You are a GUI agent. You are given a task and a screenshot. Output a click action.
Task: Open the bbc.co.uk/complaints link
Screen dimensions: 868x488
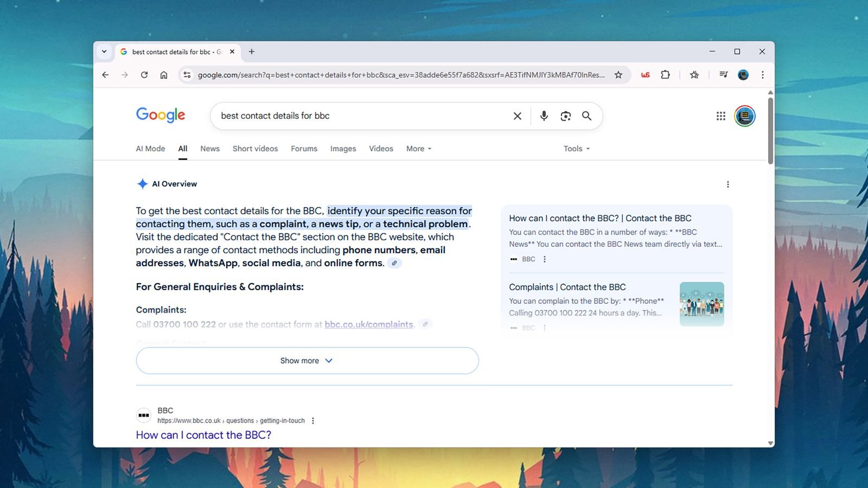pyautogui.click(x=369, y=324)
